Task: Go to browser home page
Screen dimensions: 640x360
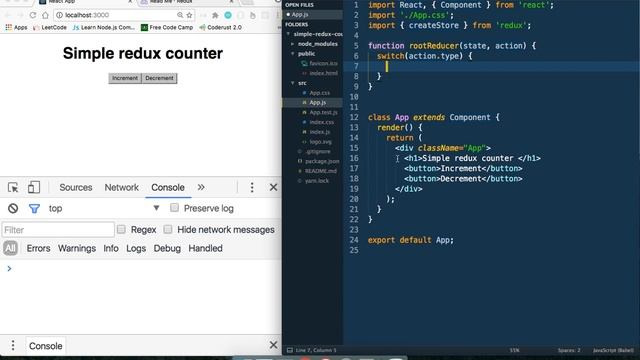Action: coord(45,15)
